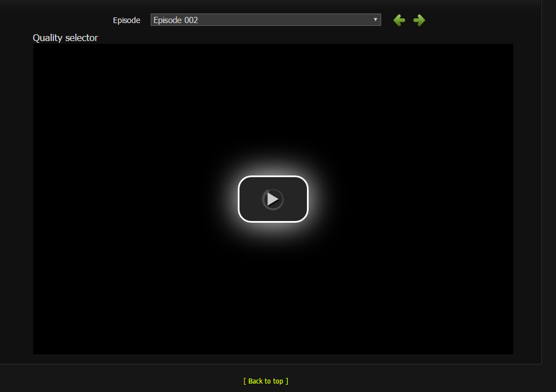
Task: Click the word 'Quality' above the video player
Action: click(48, 38)
